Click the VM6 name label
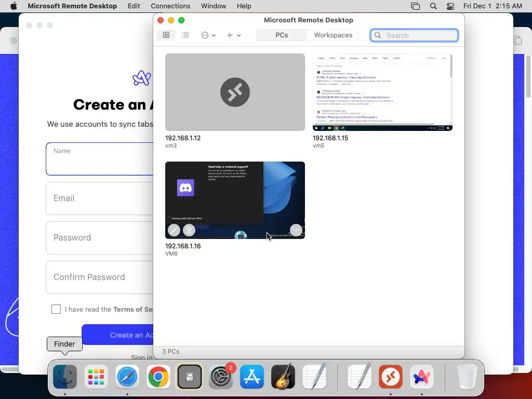 (171, 254)
